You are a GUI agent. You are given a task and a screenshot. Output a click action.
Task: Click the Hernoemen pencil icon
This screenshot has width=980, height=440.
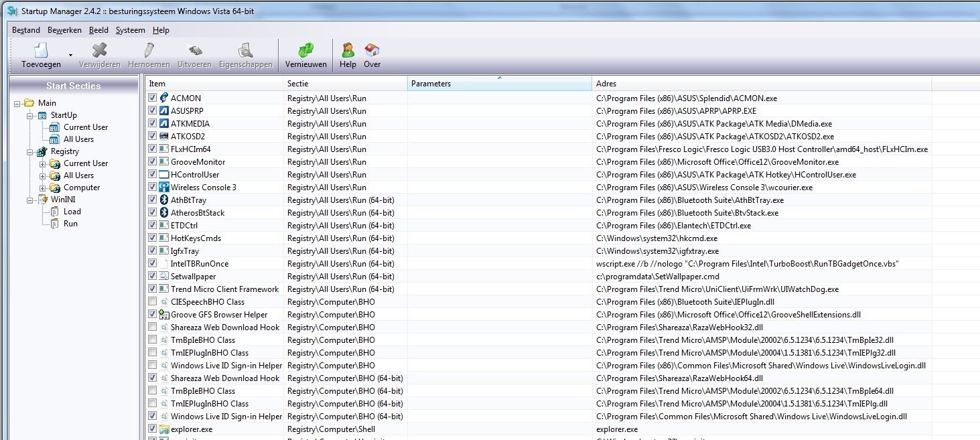point(149,50)
